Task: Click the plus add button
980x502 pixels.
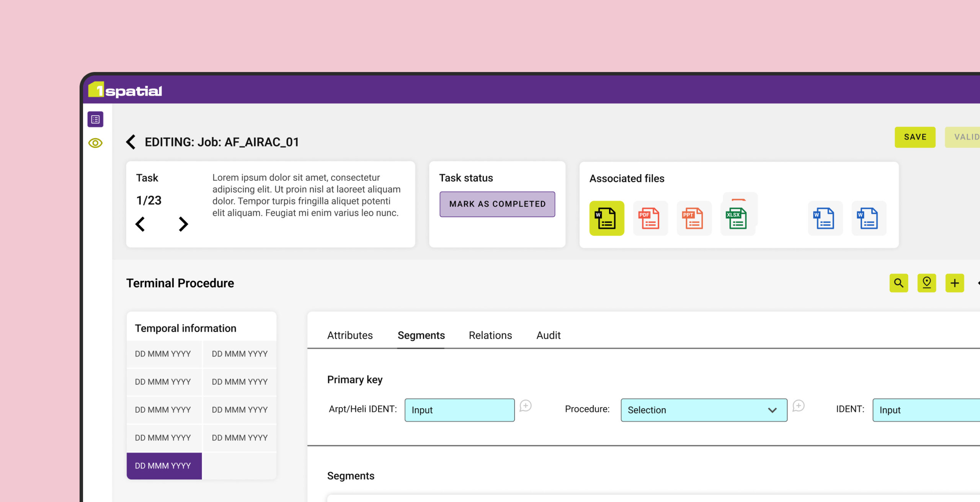Action: click(x=954, y=283)
